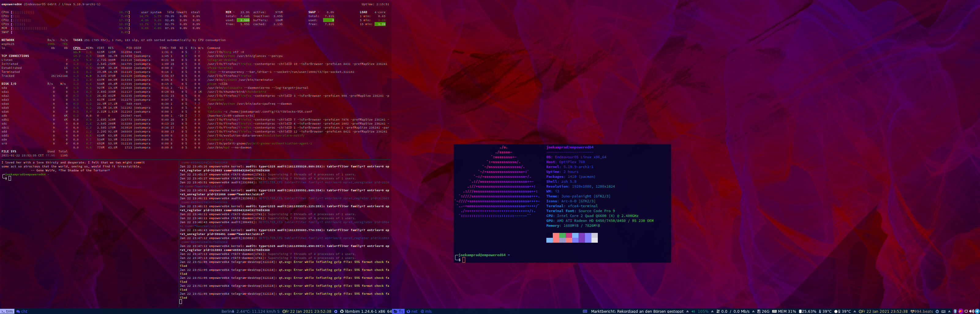This screenshot has width=980, height=314.
Task: Click the LOAD 4-core label in glances
Action: point(373,12)
